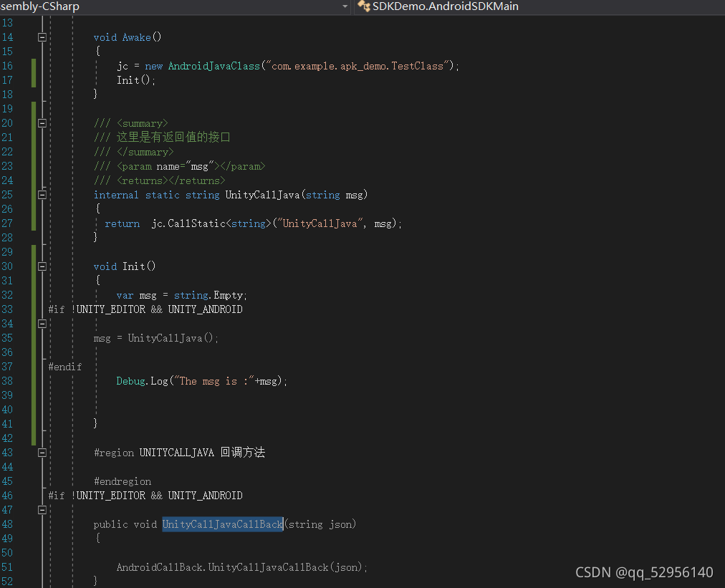Click the string.Empty expression on line 32

click(x=208, y=295)
